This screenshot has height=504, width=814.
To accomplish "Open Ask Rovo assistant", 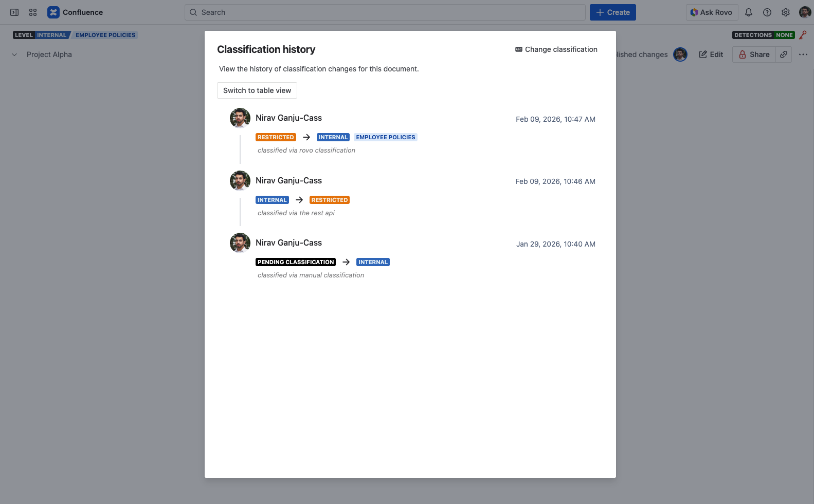I will coord(712,12).
